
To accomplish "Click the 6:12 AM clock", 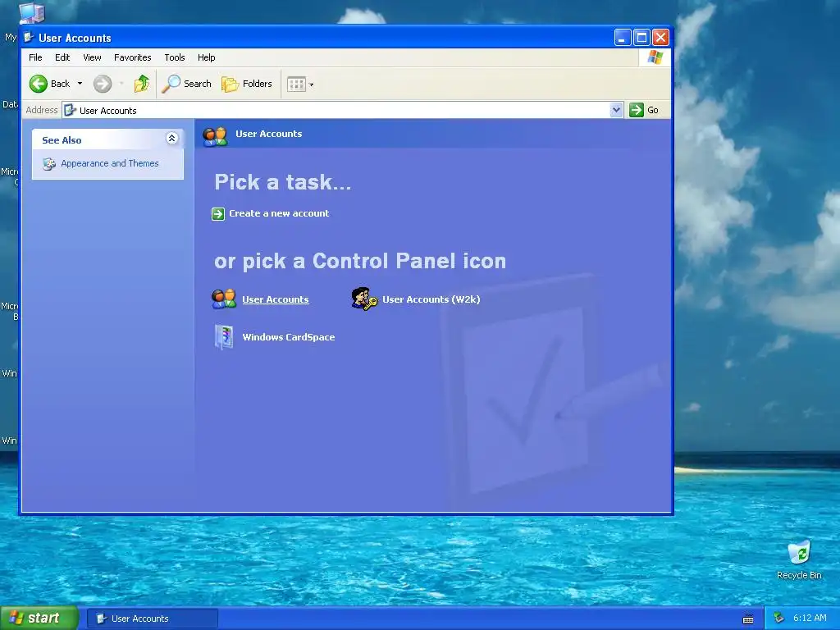I will [x=810, y=618].
